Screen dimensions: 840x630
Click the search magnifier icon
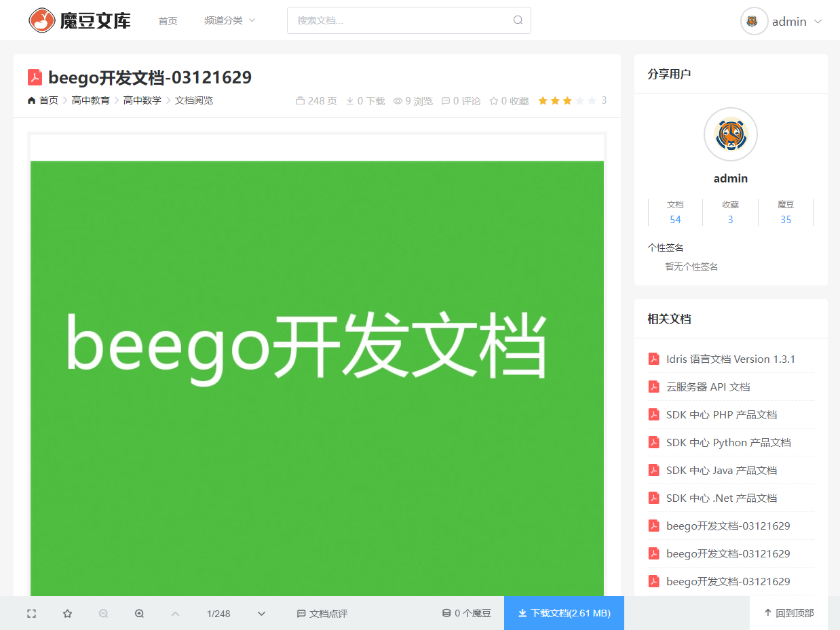518,20
